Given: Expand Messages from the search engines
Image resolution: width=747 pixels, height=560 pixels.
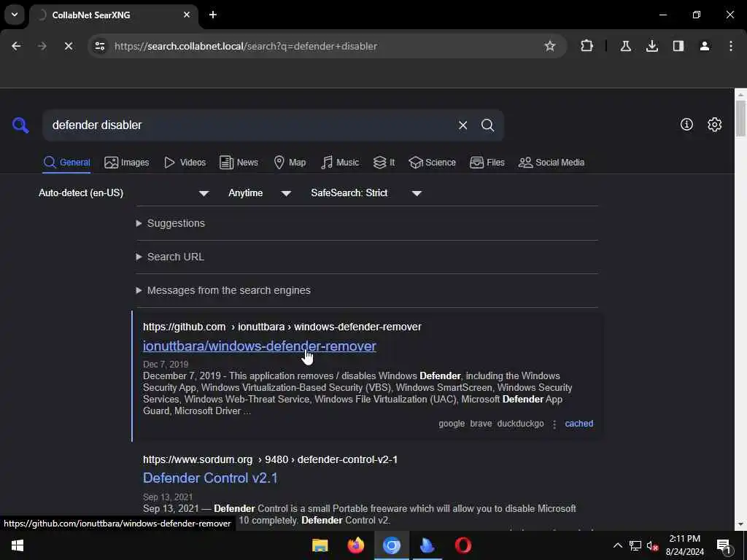Looking at the screenshot, I should point(223,290).
